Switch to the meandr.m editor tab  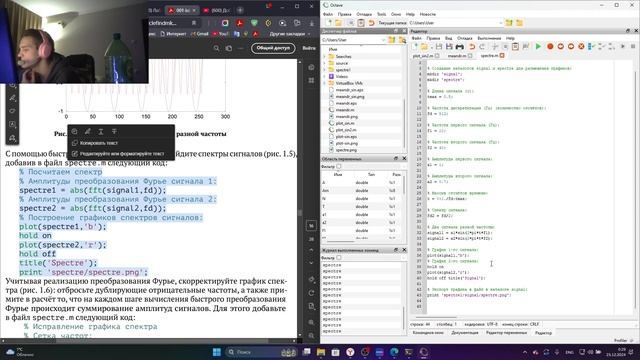point(457,56)
